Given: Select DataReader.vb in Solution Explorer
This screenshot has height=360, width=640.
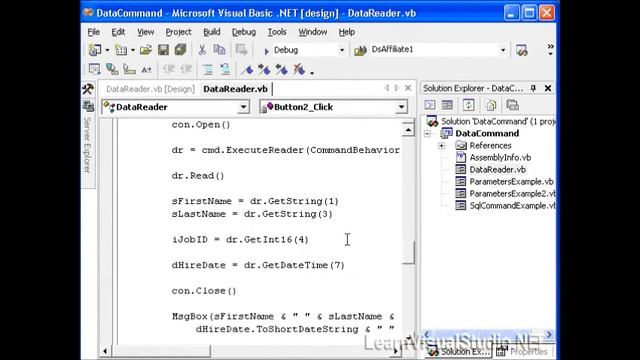Looking at the screenshot, I should pyautogui.click(x=497, y=170).
